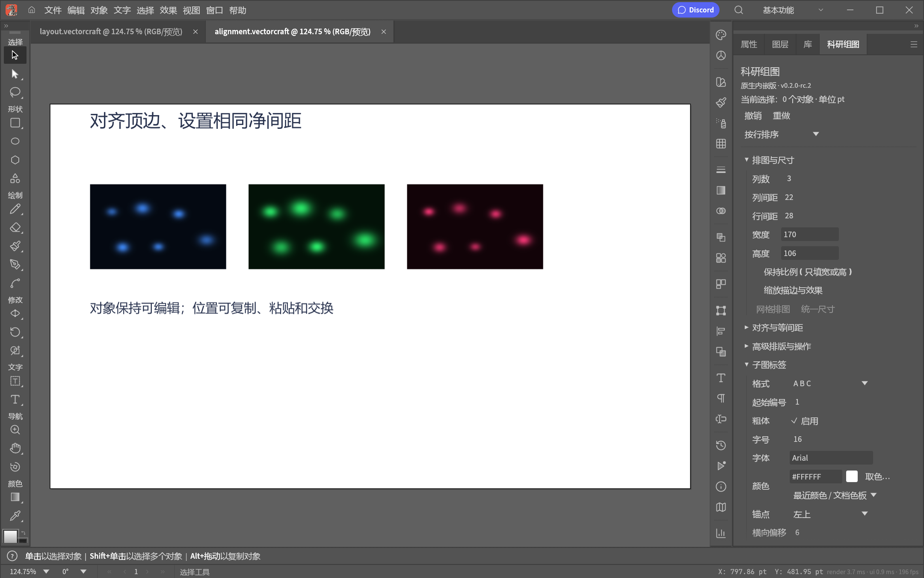The height and width of the screenshot is (578, 924).
Task: Select the Direct Selection arrow tool
Action: click(x=15, y=74)
